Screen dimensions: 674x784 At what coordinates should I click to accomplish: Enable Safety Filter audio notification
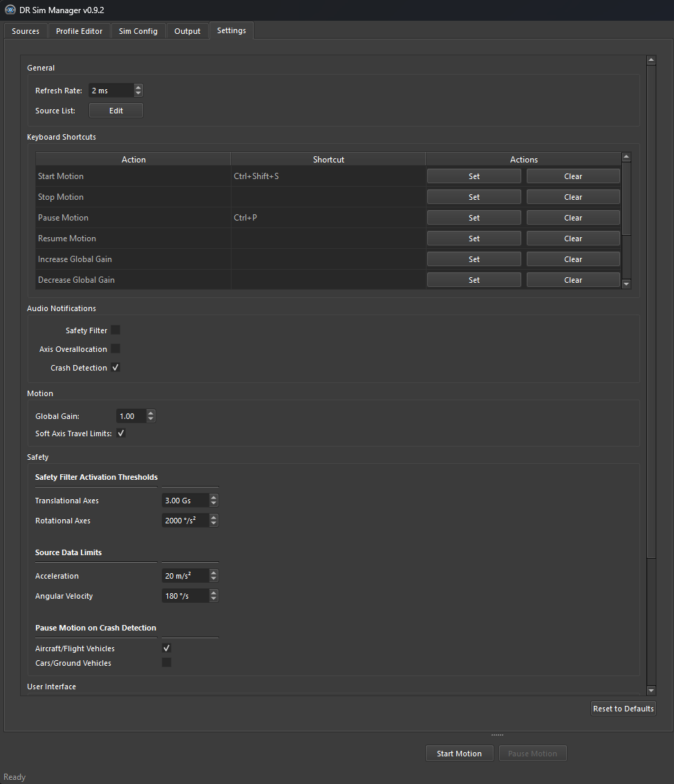click(x=115, y=330)
